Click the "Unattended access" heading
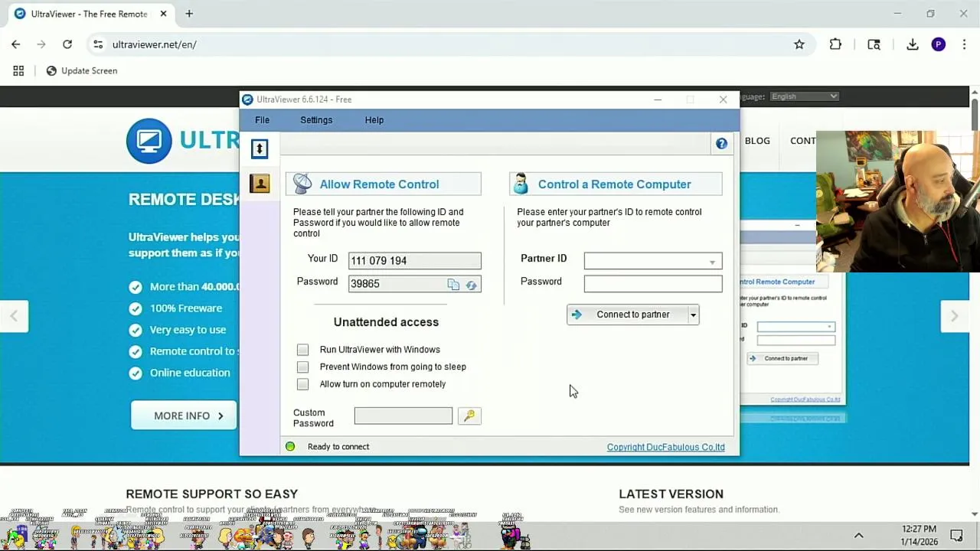Viewport: 980px width, 551px height. tap(386, 322)
